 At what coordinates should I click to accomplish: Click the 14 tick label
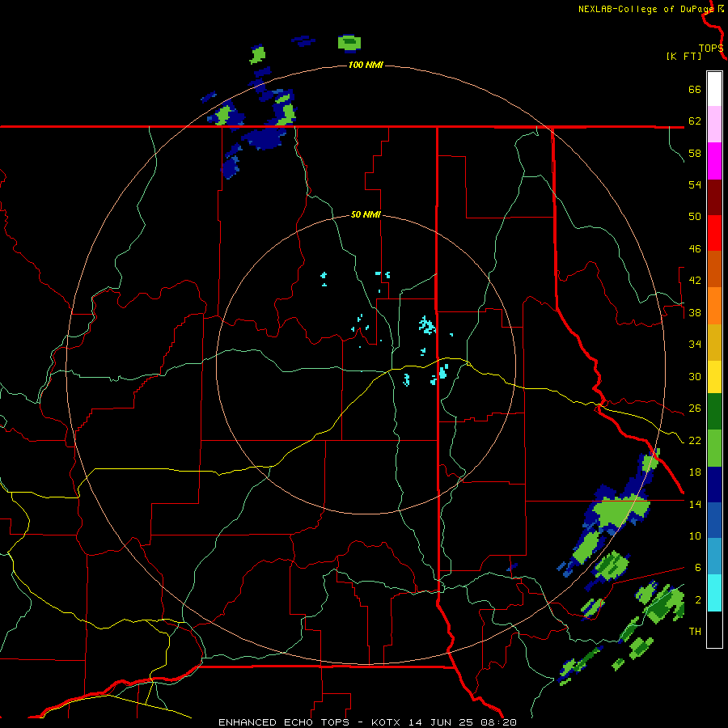click(695, 504)
